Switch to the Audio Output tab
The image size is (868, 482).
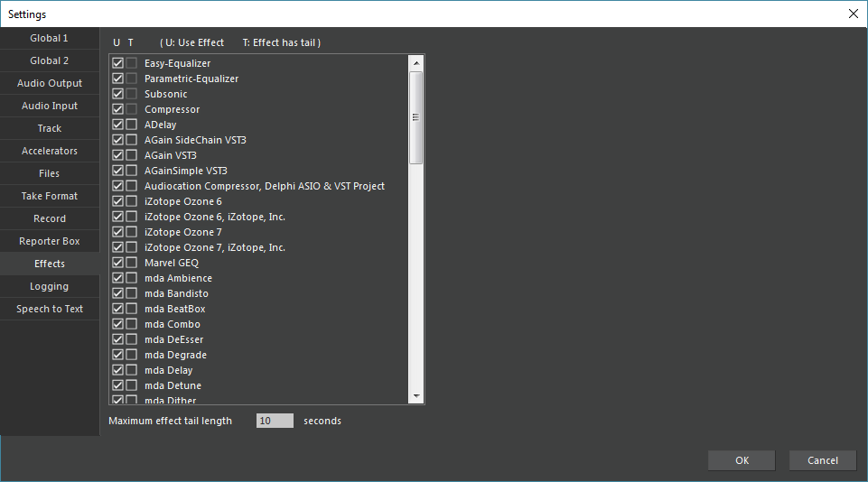point(50,83)
